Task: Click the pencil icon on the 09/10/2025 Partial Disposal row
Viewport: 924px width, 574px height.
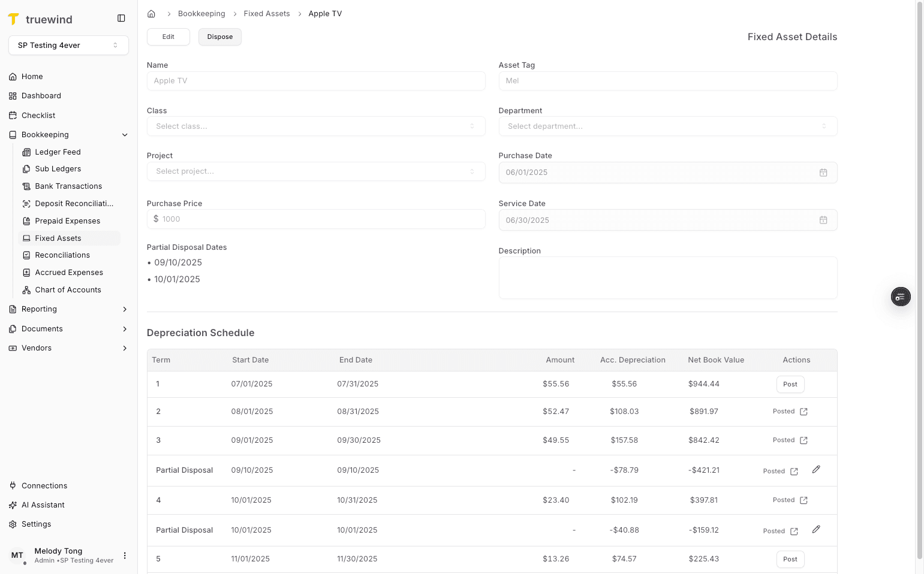Action: click(816, 470)
